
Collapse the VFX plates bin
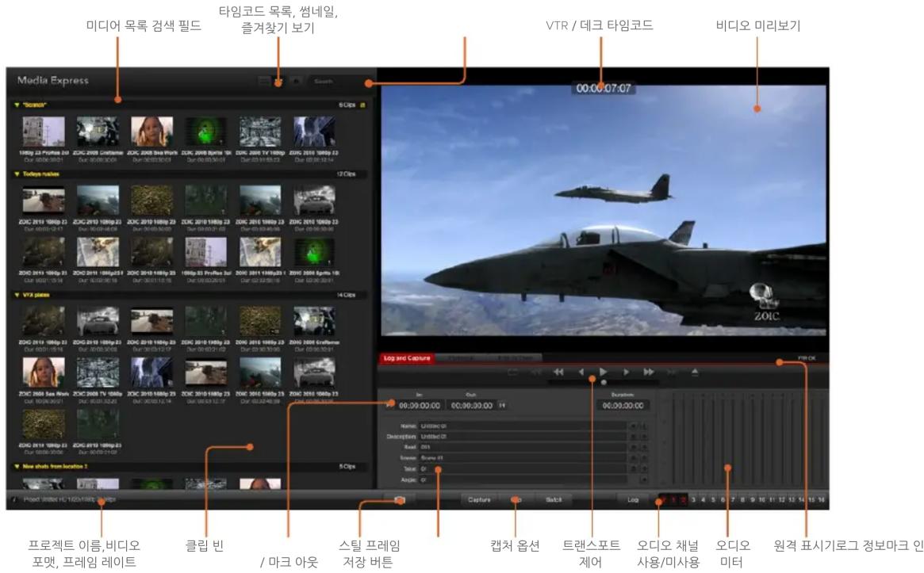click(x=17, y=295)
